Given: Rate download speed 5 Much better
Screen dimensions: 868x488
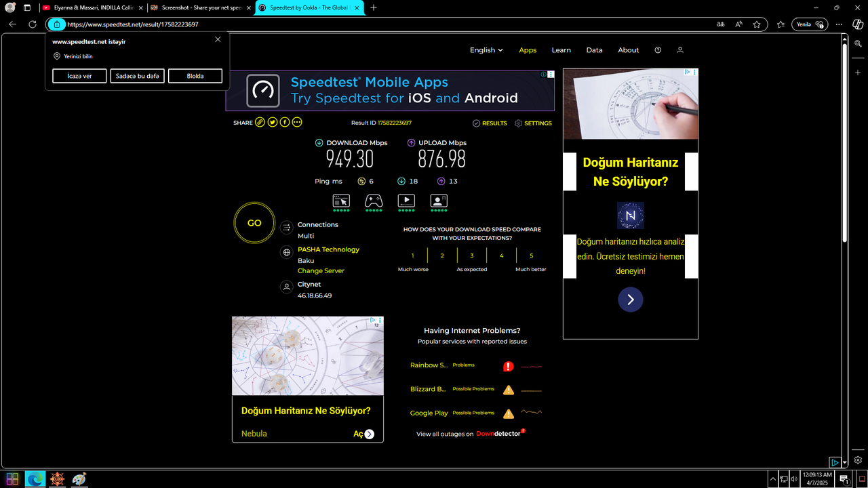Looking at the screenshot, I should click(532, 256).
